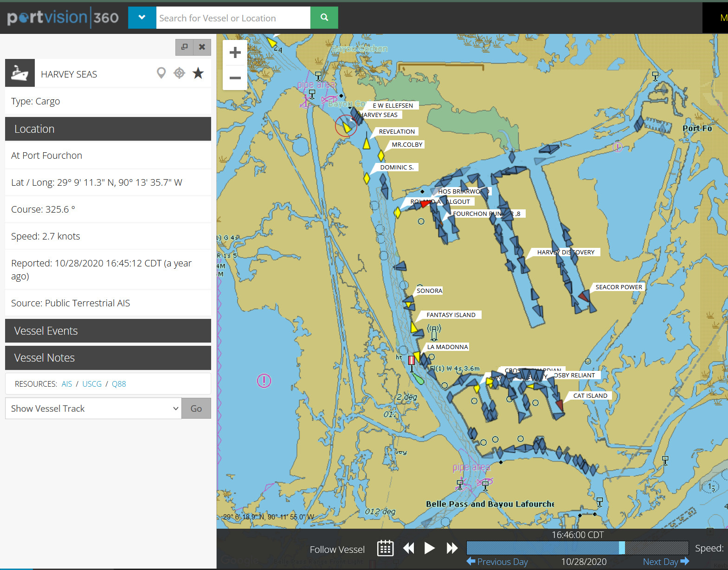Rewind the vessel playback
The image size is (728, 570).
pyautogui.click(x=408, y=548)
